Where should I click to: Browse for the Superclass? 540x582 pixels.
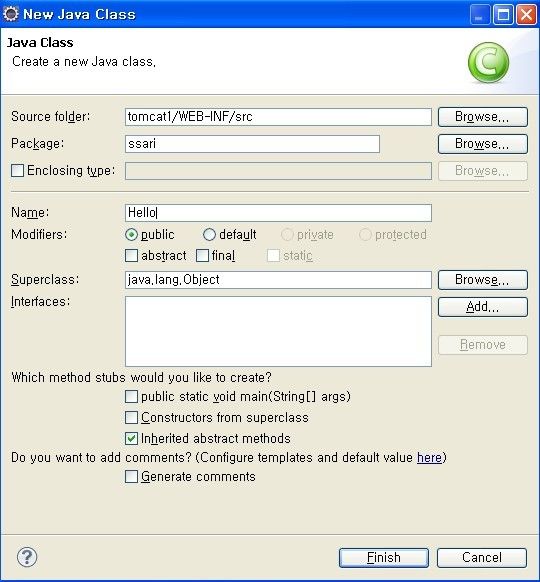point(482,279)
